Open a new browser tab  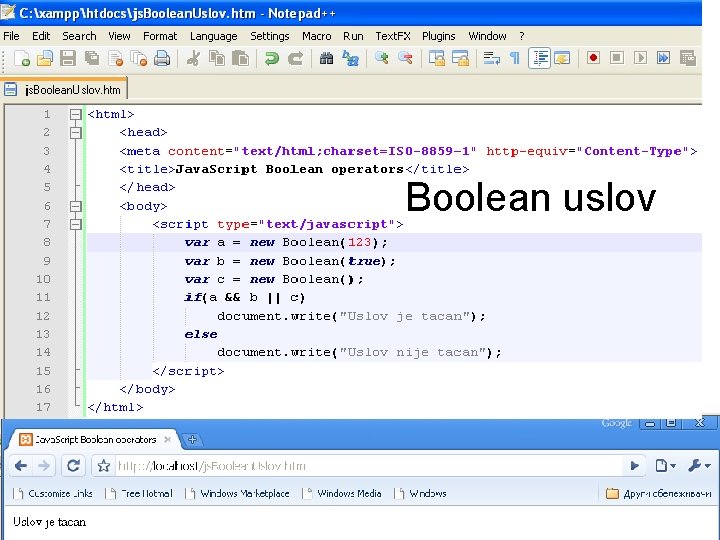point(192,439)
